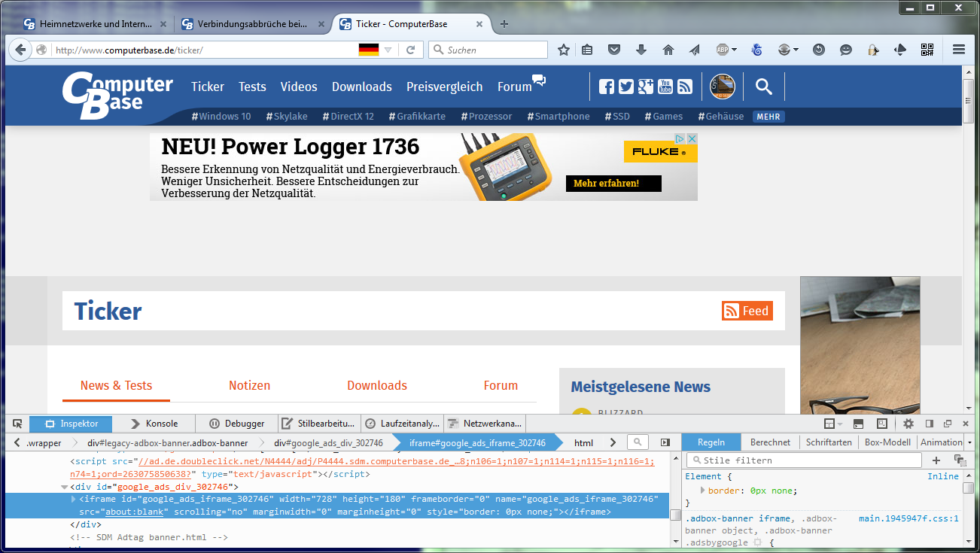This screenshot has height=553, width=980.
Task: Select the Box-Modell sidebar tab
Action: [887, 442]
